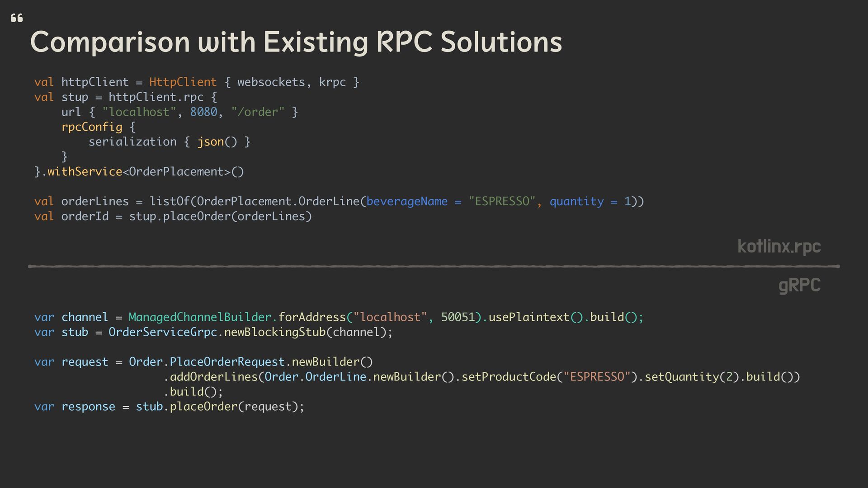The height and width of the screenshot is (488, 868).
Task: Click the json() serialization call
Action: [217, 142]
